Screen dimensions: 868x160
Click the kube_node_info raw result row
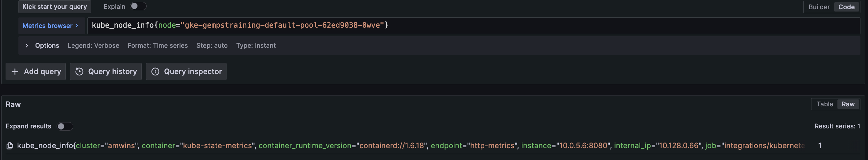(x=404, y=146)
